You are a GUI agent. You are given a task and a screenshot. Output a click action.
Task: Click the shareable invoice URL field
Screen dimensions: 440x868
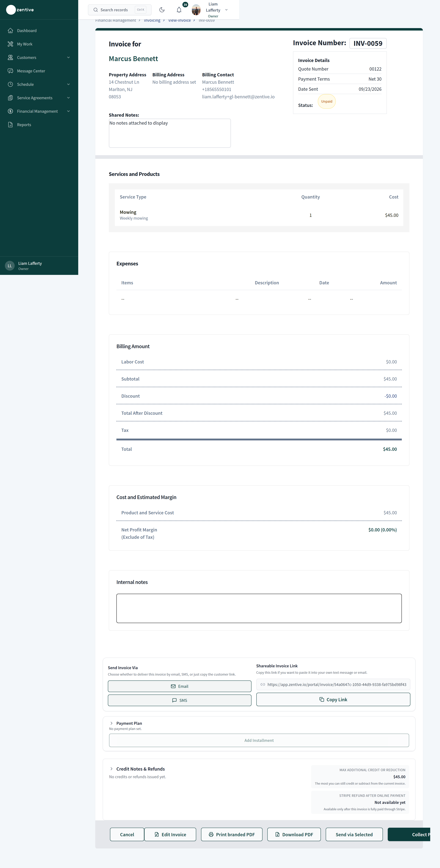point(333,684)
